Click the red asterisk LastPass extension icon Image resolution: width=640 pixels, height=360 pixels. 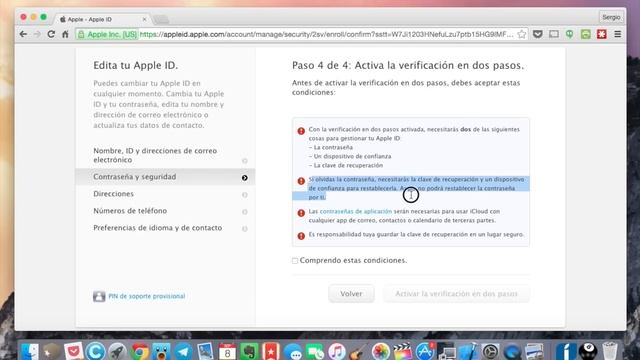pos(602,34)
